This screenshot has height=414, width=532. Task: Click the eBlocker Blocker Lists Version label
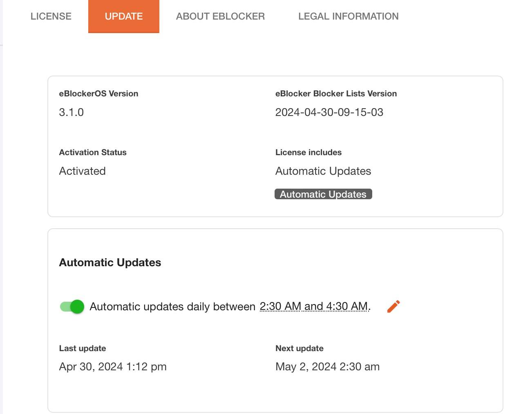pos(336,93)
